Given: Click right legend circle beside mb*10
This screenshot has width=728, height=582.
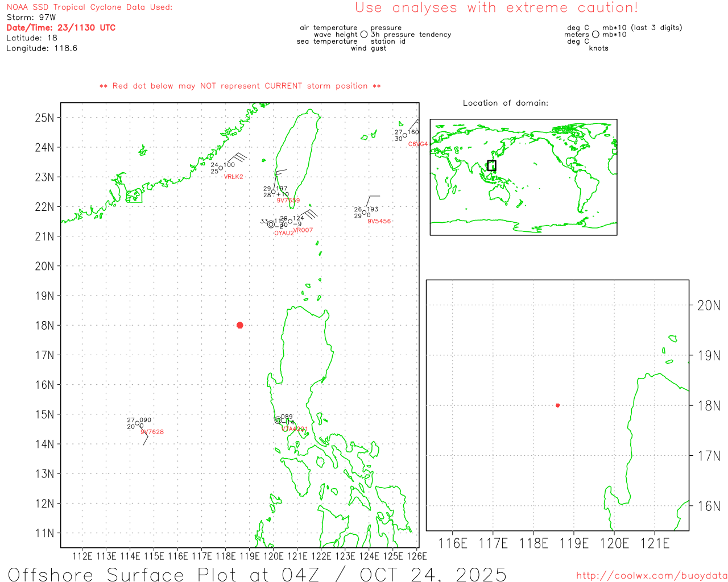Looking at the screenshot, I should (x=595, y=35).
